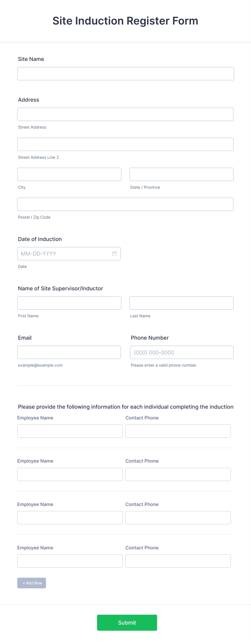Click the supervisor First Name field

69,303
